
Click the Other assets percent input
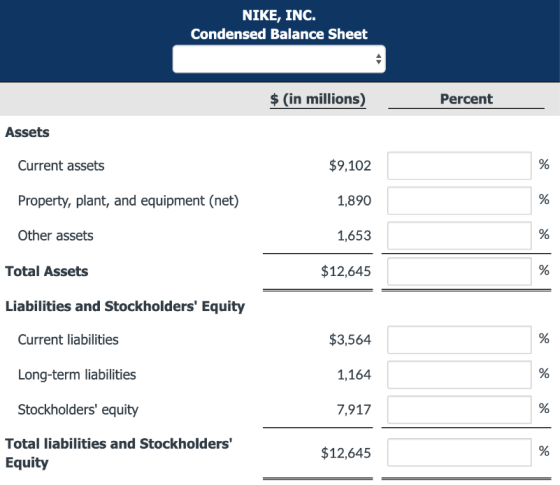[x=459, y=236]
